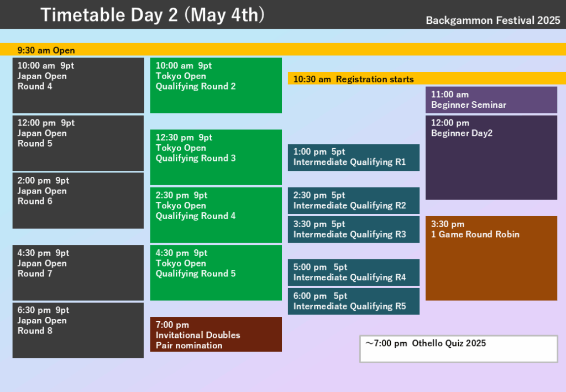Select Intermediate Qualifying R2 block

(x=353, y=201)
